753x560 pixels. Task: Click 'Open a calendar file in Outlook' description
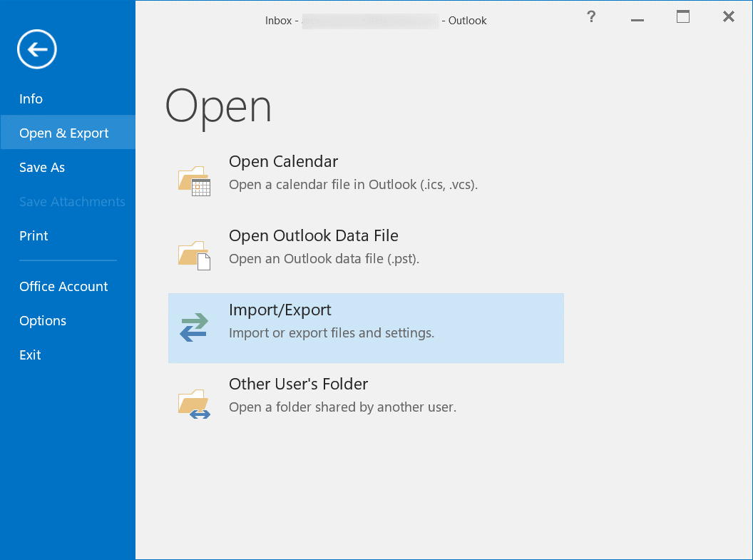point(353,185)
